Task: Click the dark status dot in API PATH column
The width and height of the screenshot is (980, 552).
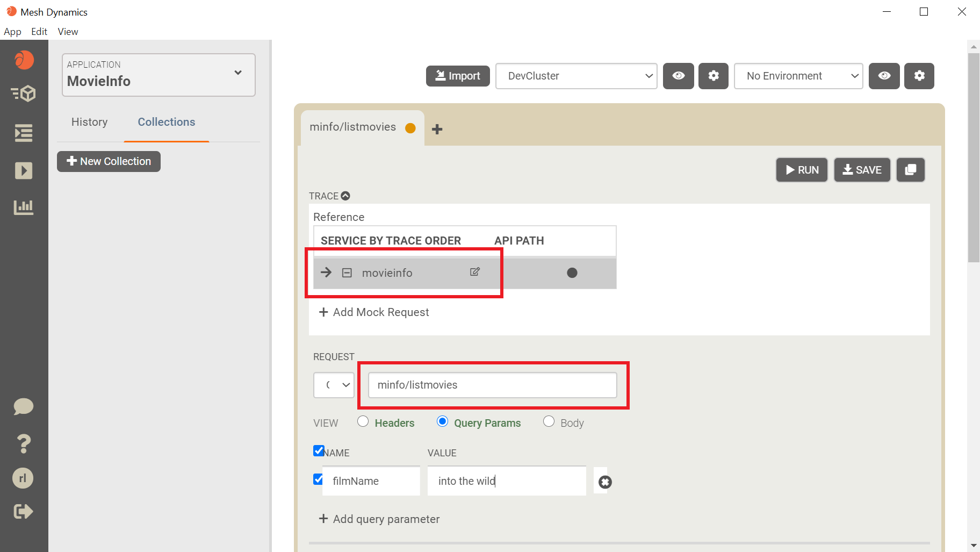Action: click(x=572, y=273)
